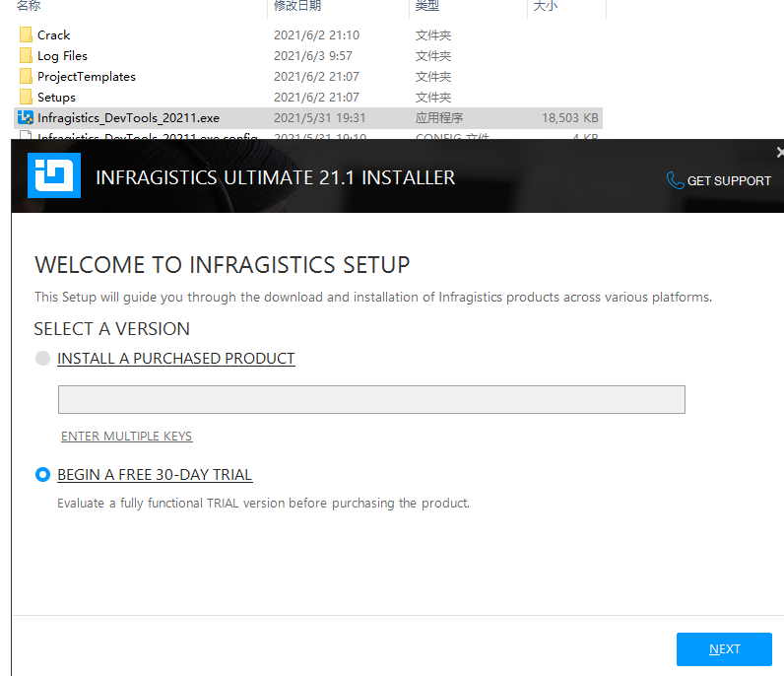Click the 2021/6/2 21:07 date in ProjectTemplates row
The height and width of the screenshot is (676, 784).
316,77
